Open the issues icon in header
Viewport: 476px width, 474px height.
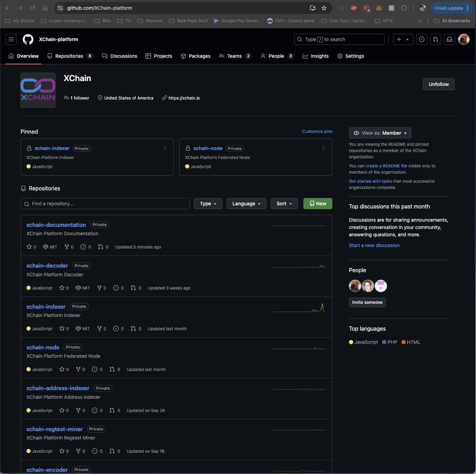pyautogui.click(x=422, y=39)
